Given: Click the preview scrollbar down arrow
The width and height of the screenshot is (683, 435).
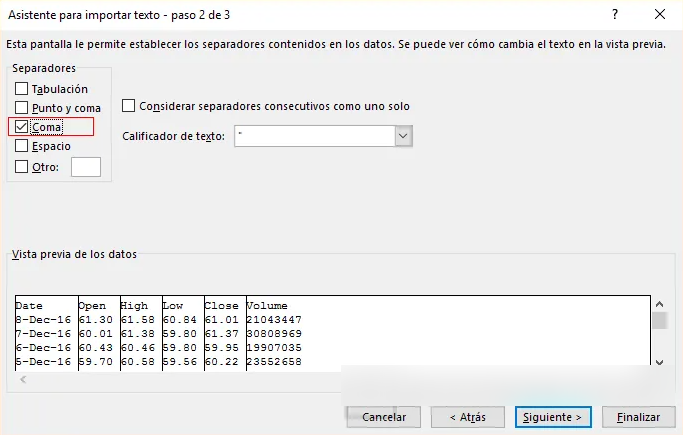Looking at the screenshot, I should [x=659, y=362].
